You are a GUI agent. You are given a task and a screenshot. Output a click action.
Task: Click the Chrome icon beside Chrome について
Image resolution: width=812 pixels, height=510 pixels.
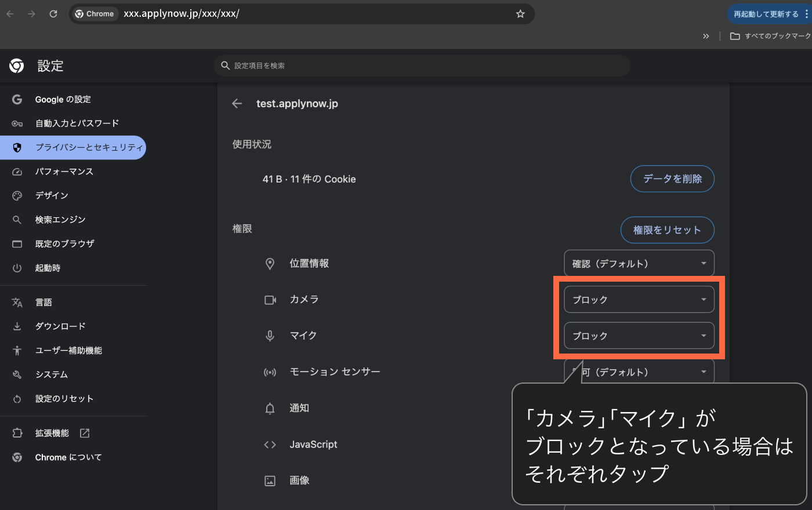point(17,457)
